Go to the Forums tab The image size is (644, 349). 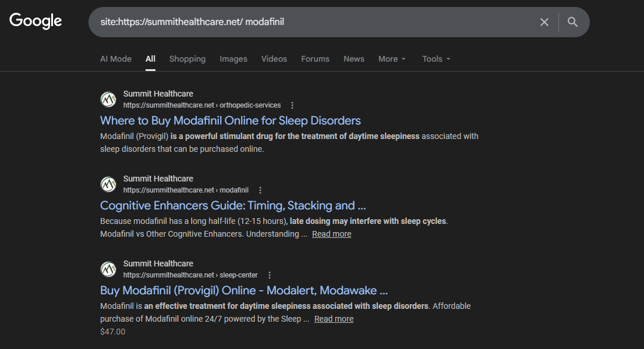(x=315, y=59)
